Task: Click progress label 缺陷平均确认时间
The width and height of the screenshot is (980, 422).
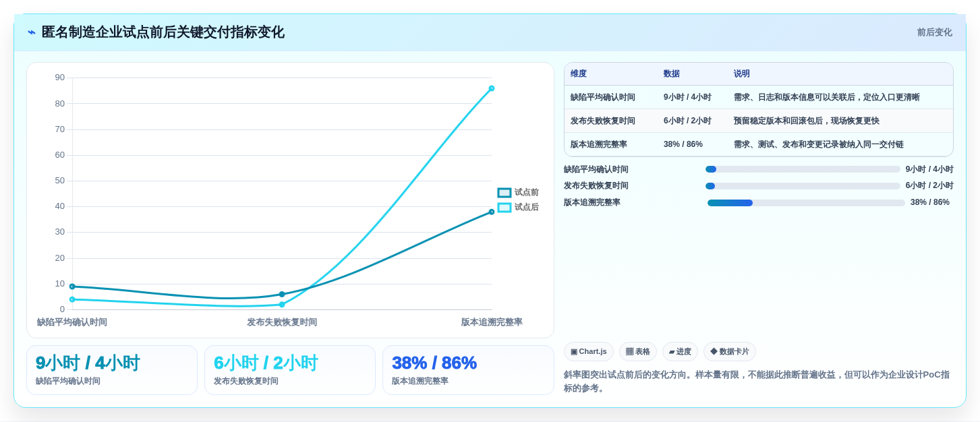Action: click(596, 170)
